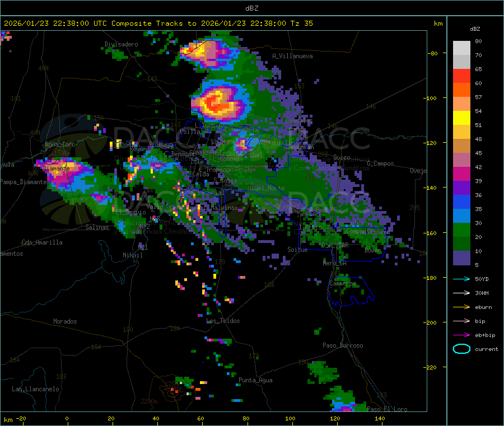Select the pink 42-45 dBZ swatch
Screen dimensions: 504x426
pyautogui.click(x=461, y=160)
